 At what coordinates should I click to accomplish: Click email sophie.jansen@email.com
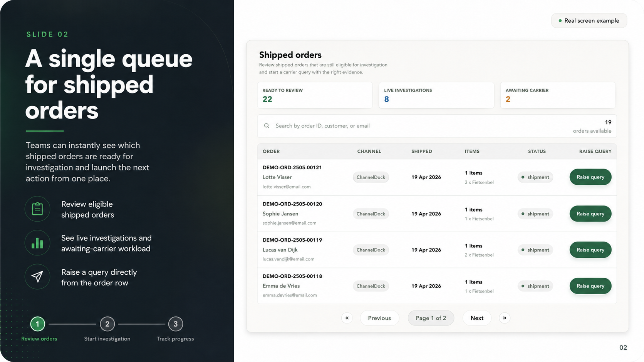[x=289, y=223]
